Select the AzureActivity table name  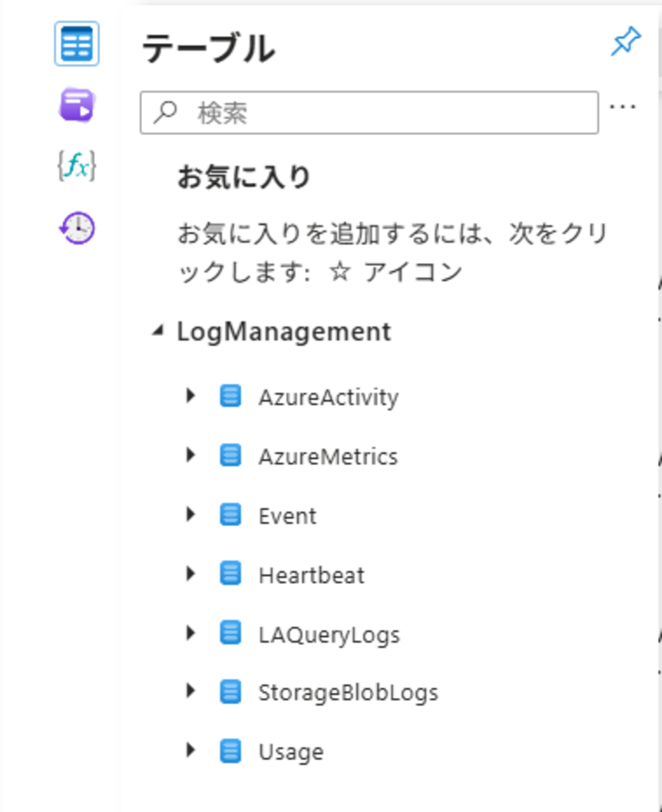click(x=328, y=398)
